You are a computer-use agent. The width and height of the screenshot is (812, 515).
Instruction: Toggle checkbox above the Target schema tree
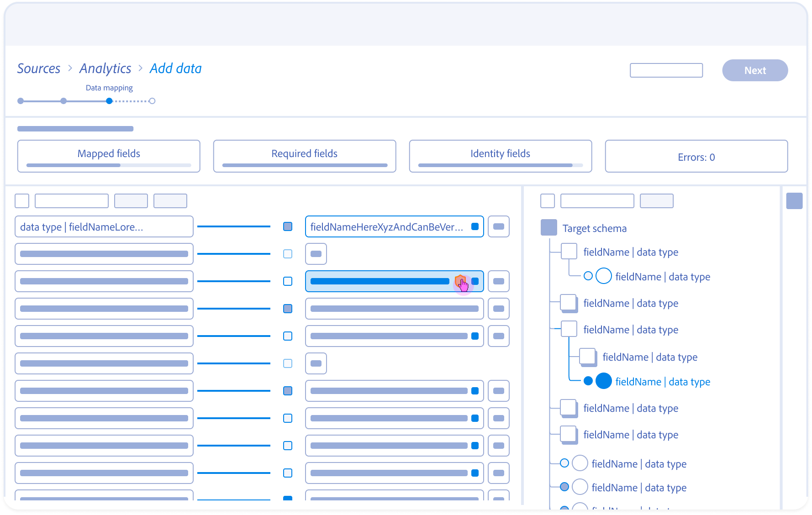point(547,201)
